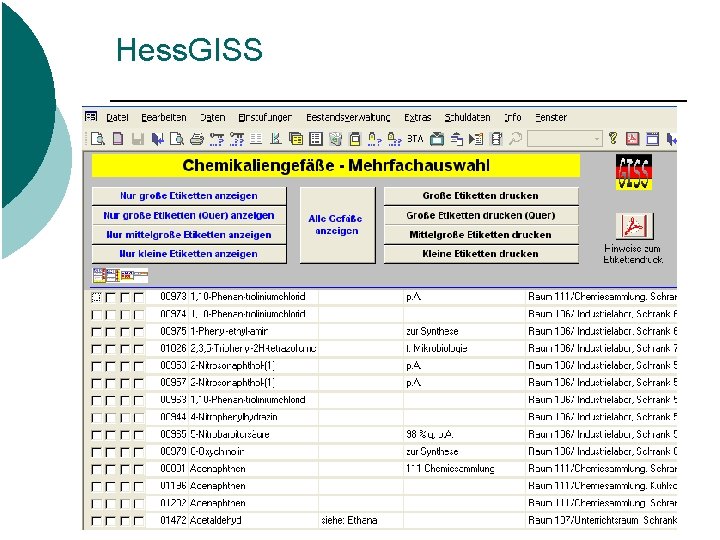720x540 pixels.
Task: Click Große Etiketten drucken (Quer) button
Action: [x=481, y=215]
